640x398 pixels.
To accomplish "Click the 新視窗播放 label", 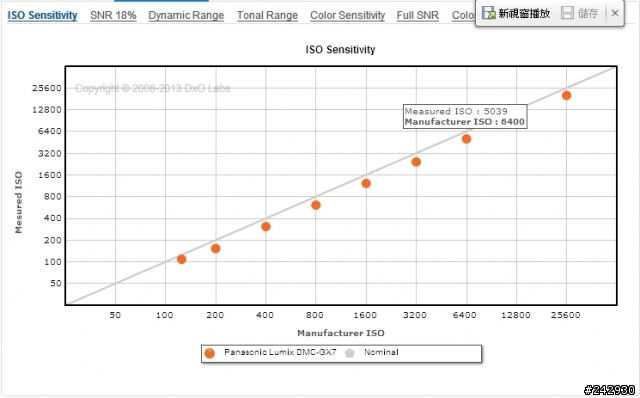I will coord(524,13).
